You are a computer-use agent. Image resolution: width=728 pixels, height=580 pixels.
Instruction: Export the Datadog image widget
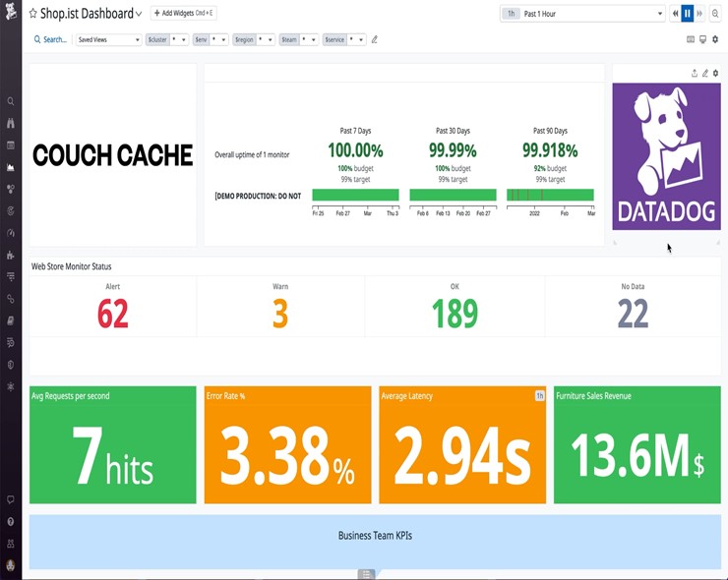coord(695,73)
